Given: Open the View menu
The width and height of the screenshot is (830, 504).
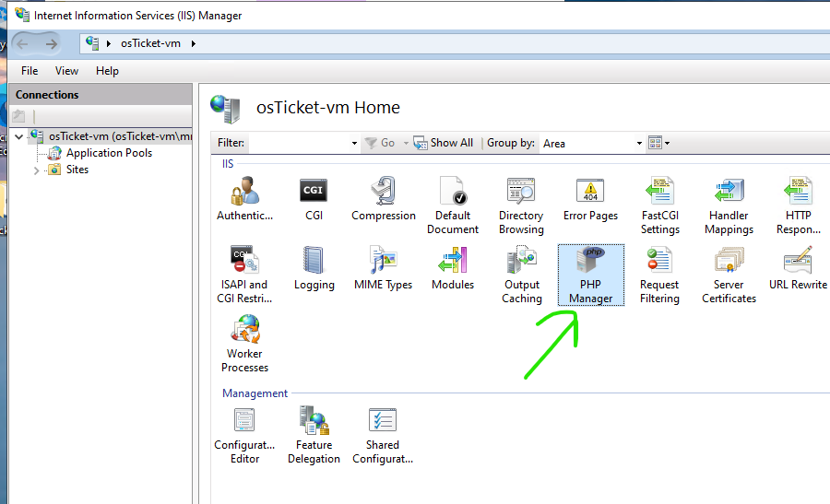Looking at the screenshot, I should coord(66,71).
